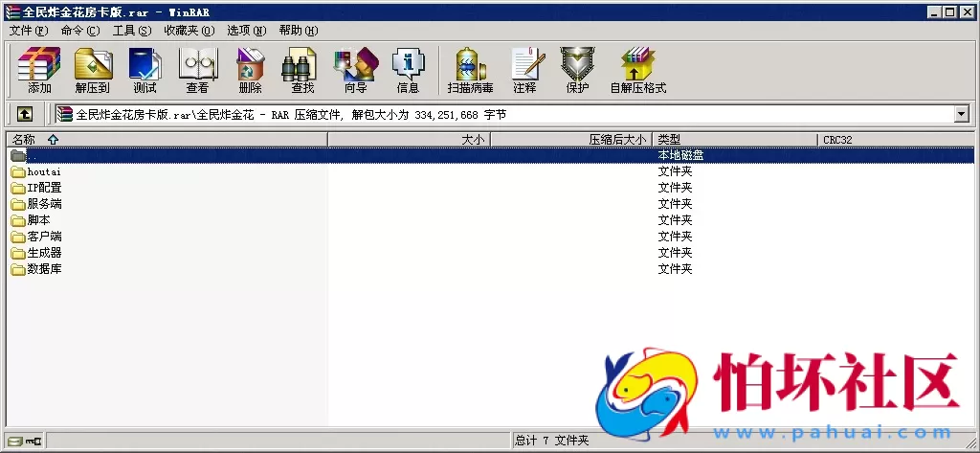Select the houtai folder icon

point(17,171)
